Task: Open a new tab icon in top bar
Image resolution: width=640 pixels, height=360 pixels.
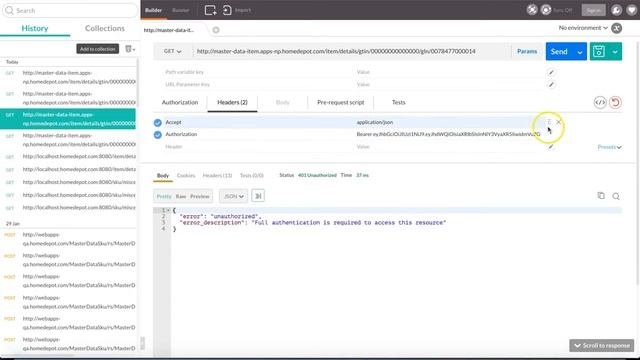Action: 210,10
